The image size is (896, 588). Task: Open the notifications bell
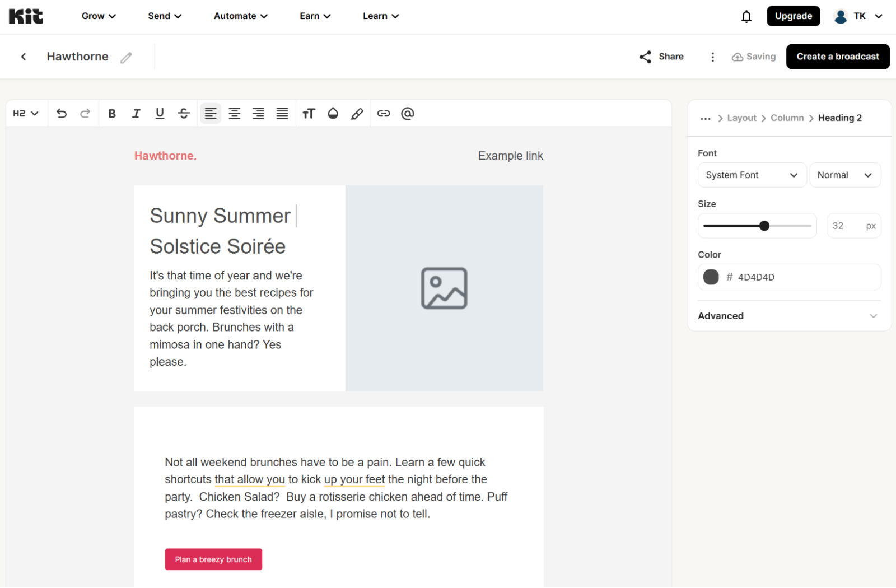click(746, 16)
